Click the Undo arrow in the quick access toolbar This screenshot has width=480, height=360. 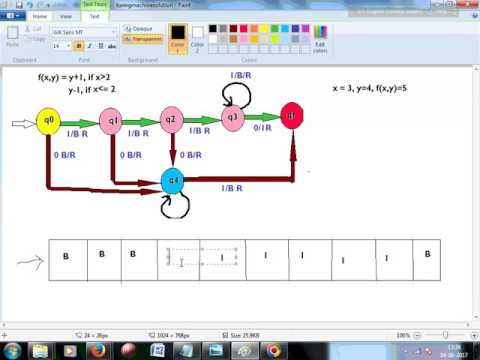[30, 5]
